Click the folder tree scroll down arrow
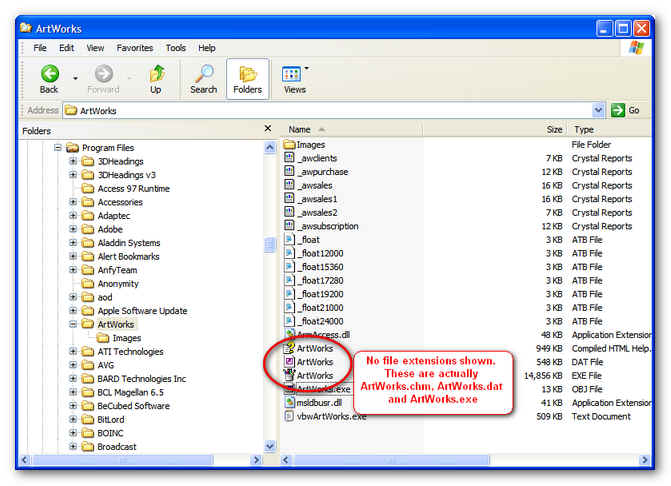Screen dimensions: 671x486 point(270,446)
